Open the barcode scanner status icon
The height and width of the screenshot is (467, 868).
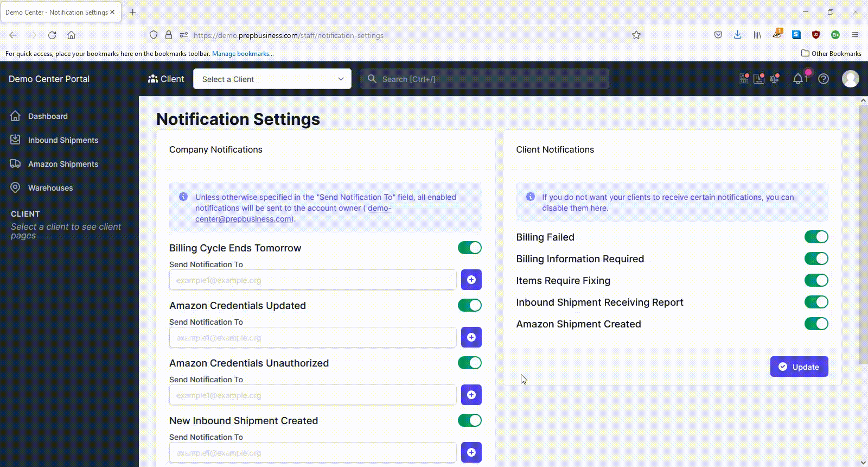click(759, 79)
